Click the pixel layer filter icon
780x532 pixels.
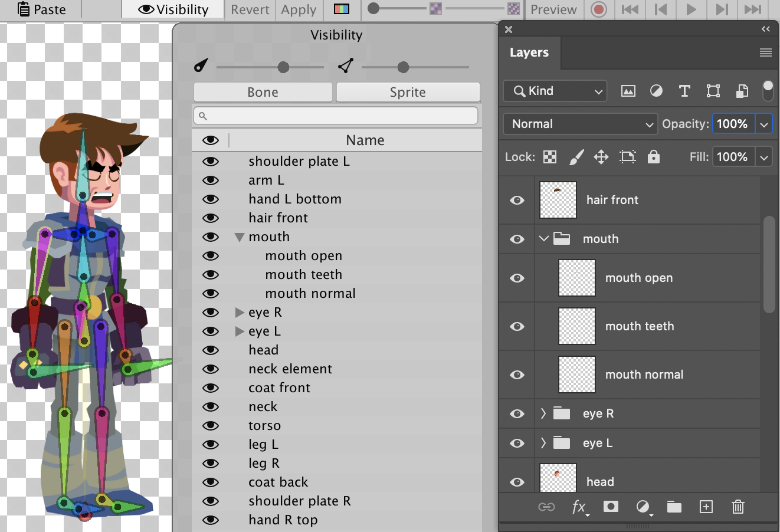tap(628, 91)
